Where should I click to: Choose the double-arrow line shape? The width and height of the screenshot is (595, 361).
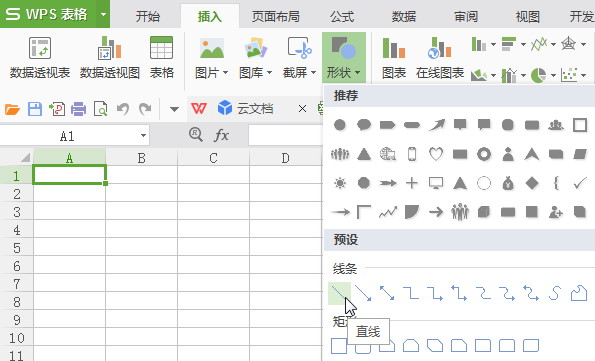click(387, 293)
